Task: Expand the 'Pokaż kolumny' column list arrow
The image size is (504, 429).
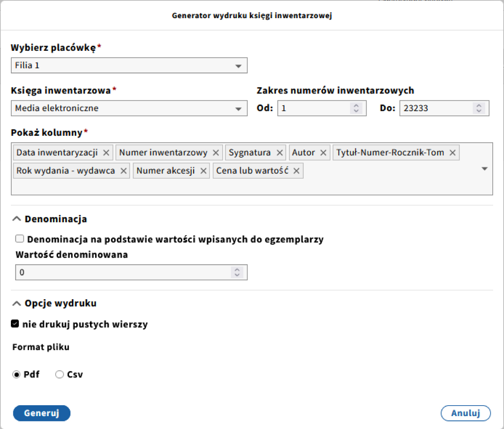Action: [x=485, y=169]
